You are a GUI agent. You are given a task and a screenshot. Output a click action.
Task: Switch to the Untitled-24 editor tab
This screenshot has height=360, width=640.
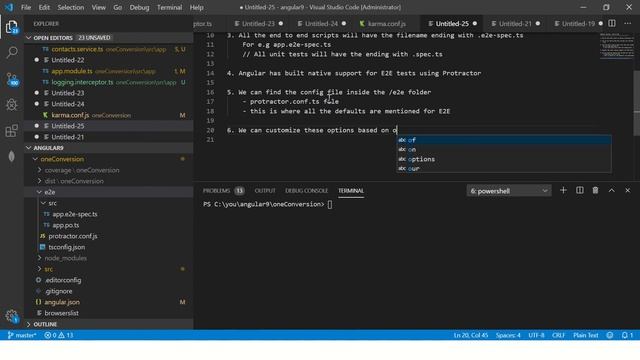[321, 24]
